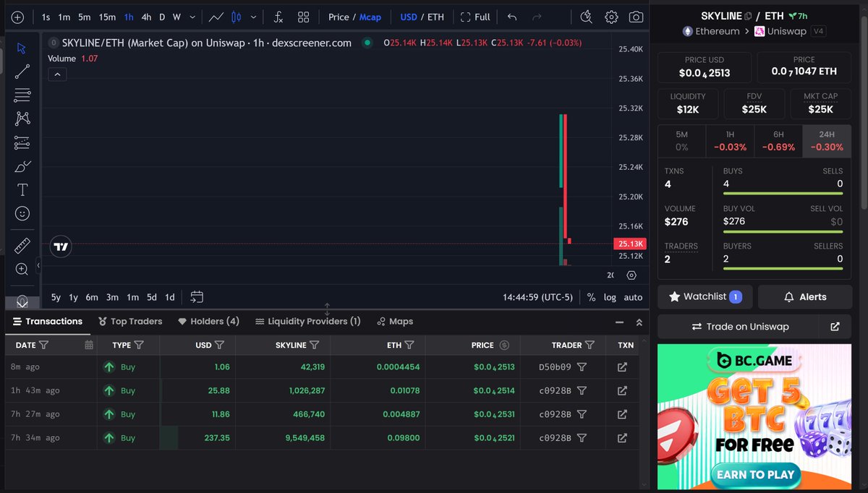This screenshot has width=868, height=493.
Task: Select the ruler measure tool
Action: click(x=22, y=245)
